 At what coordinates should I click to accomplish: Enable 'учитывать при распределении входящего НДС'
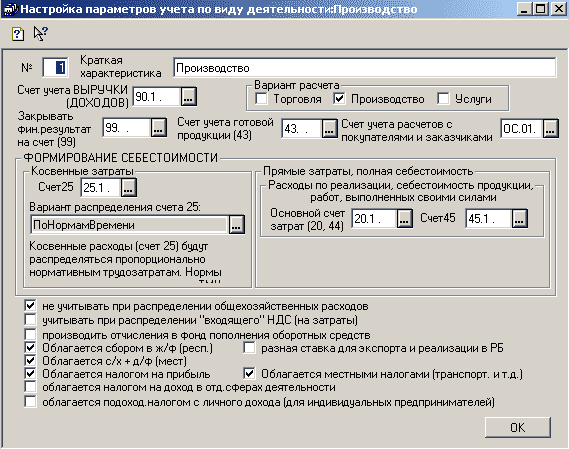point(31,320)
